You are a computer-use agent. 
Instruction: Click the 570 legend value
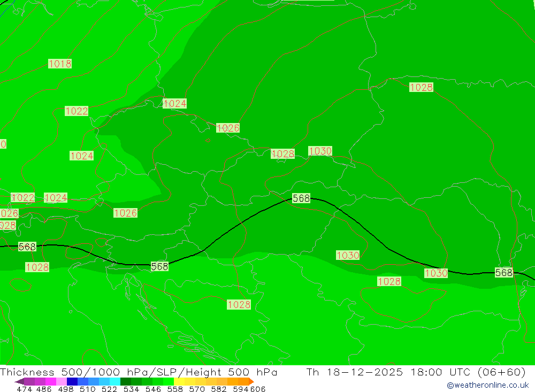tap(197, 389)
